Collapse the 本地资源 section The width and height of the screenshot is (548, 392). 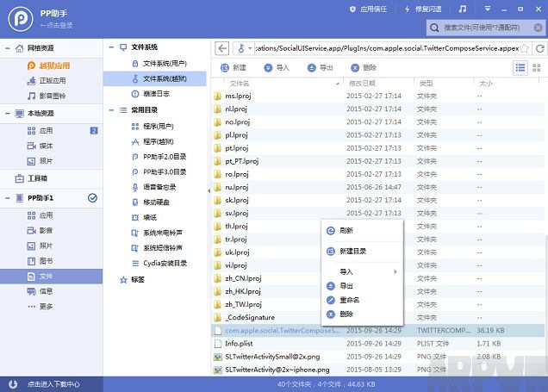coord(8,113)
